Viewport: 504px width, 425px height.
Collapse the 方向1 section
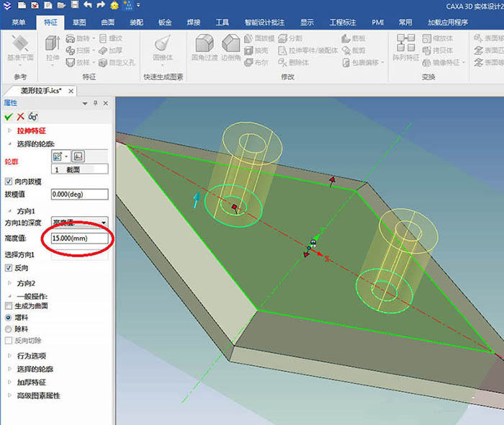coord(9,211)
